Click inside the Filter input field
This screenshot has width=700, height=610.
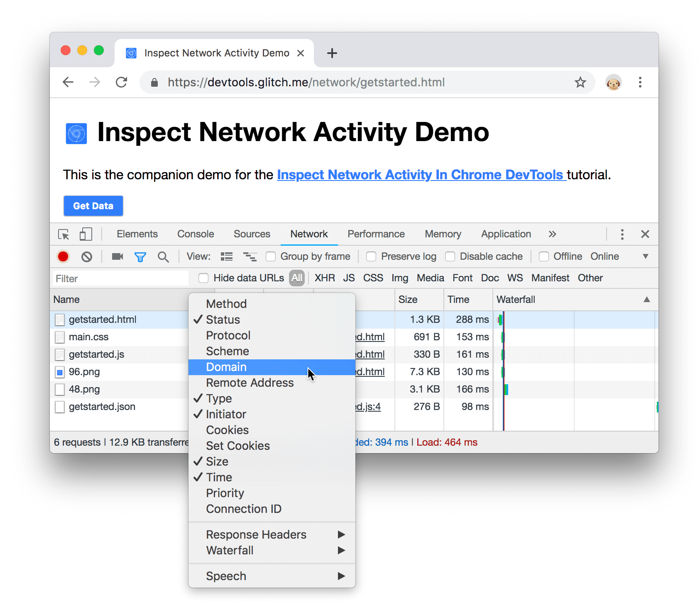(120, 278)
